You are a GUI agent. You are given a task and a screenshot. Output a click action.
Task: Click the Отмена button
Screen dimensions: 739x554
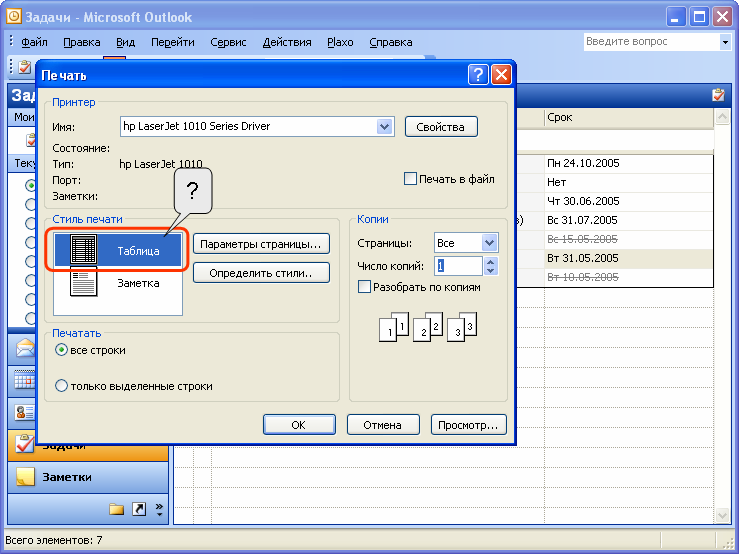click(x=383, y=424)
